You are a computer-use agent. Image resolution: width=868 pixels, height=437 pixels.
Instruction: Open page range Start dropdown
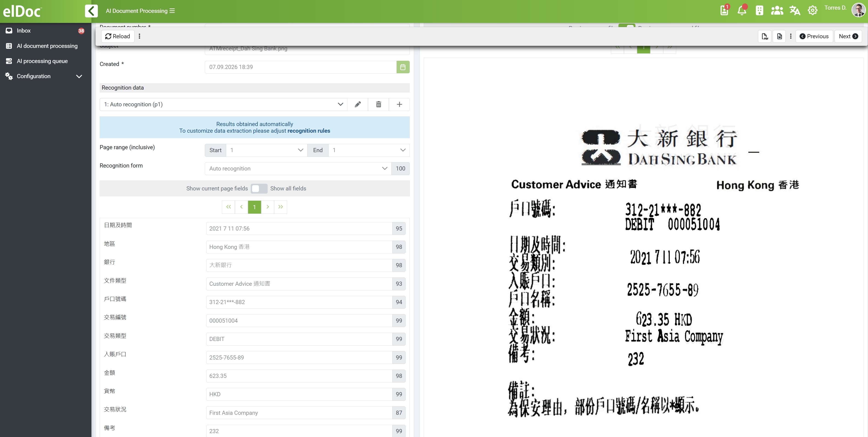[x=266, y=150]
